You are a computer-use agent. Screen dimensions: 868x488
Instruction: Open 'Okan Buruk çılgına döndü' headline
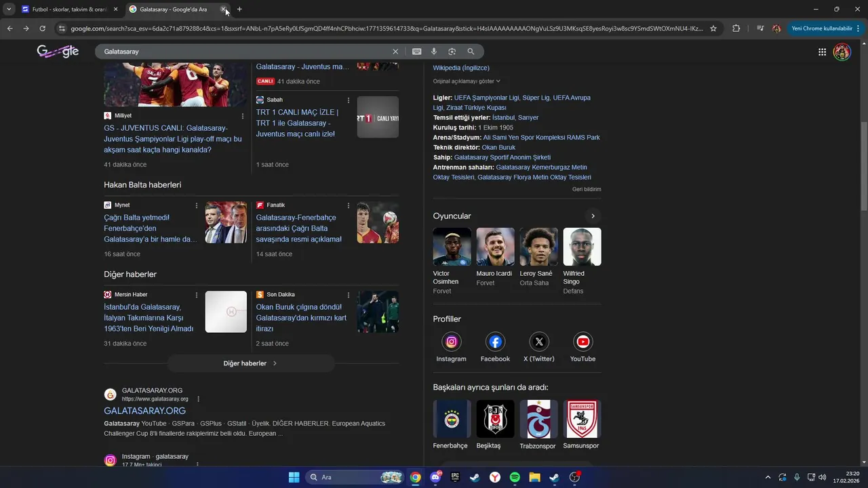pos(301,318)
